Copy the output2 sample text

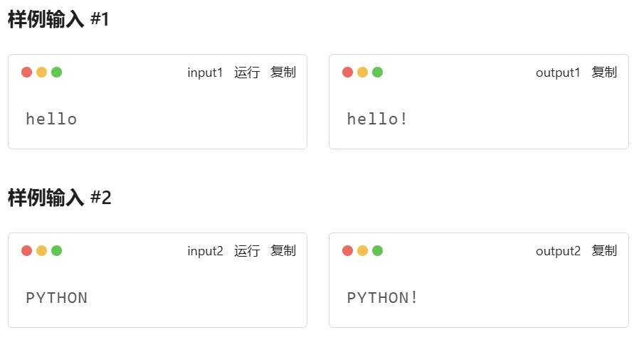604,251
